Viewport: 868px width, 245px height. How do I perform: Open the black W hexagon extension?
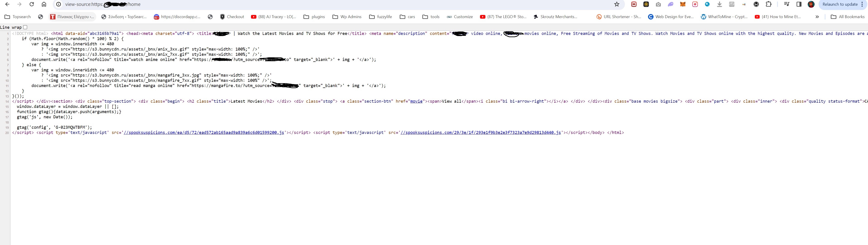pos(756,4)
